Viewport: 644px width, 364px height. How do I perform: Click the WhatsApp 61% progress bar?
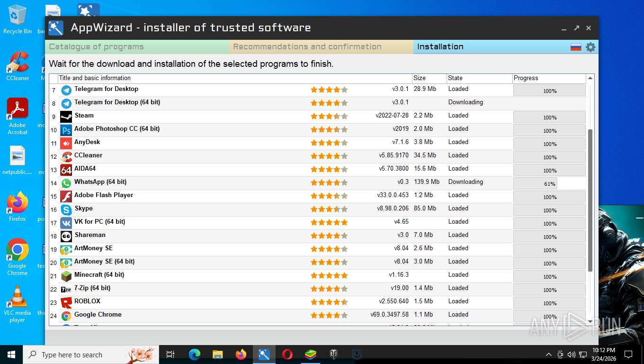click(x=549, y=183)
